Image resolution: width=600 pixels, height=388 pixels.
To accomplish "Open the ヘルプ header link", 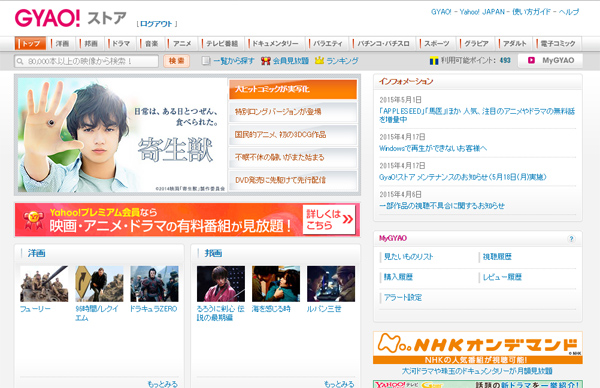I will click(569, 12).
